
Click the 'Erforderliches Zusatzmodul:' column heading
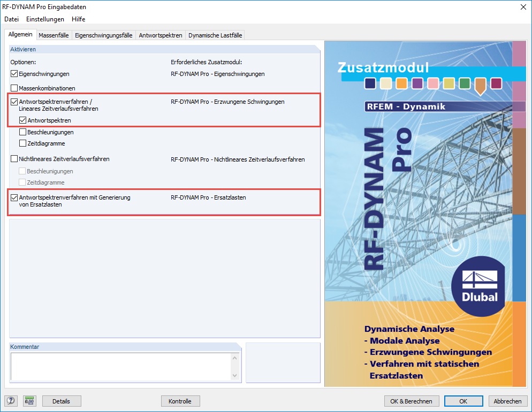(x=206, y=62)
